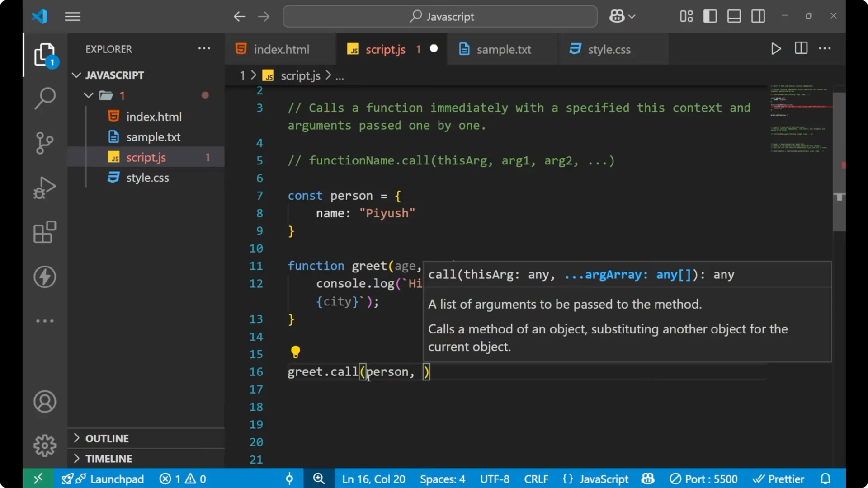Open the Accounts icon in the activity bar
The width and height of the screenshot is (868, 488).
tap(45, 401)
